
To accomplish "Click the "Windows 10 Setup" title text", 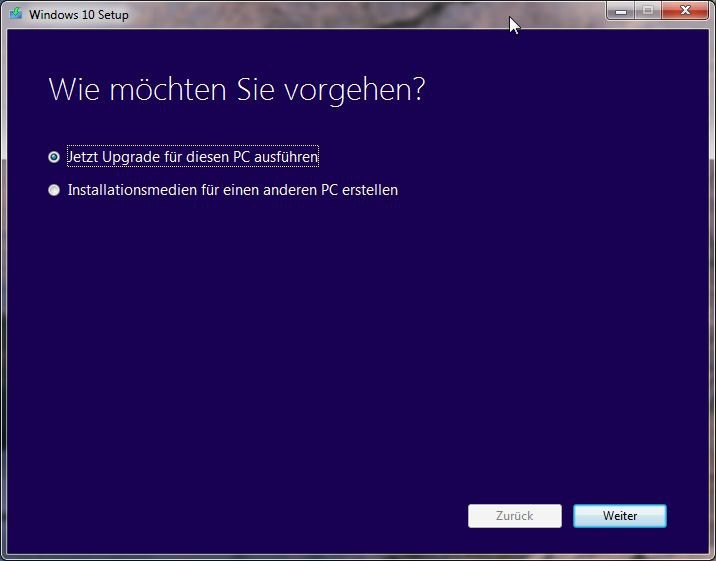I will pyautogui.click(x=78, y=15).
